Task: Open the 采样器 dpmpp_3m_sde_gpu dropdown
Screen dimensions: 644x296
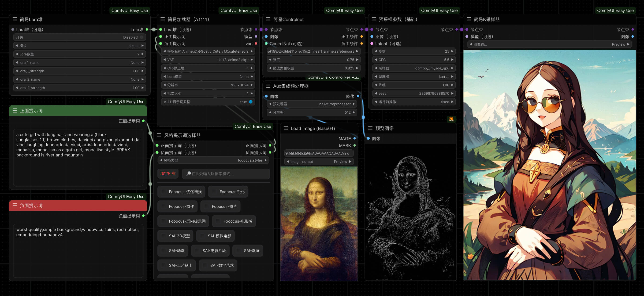Action: coord(414,68)
